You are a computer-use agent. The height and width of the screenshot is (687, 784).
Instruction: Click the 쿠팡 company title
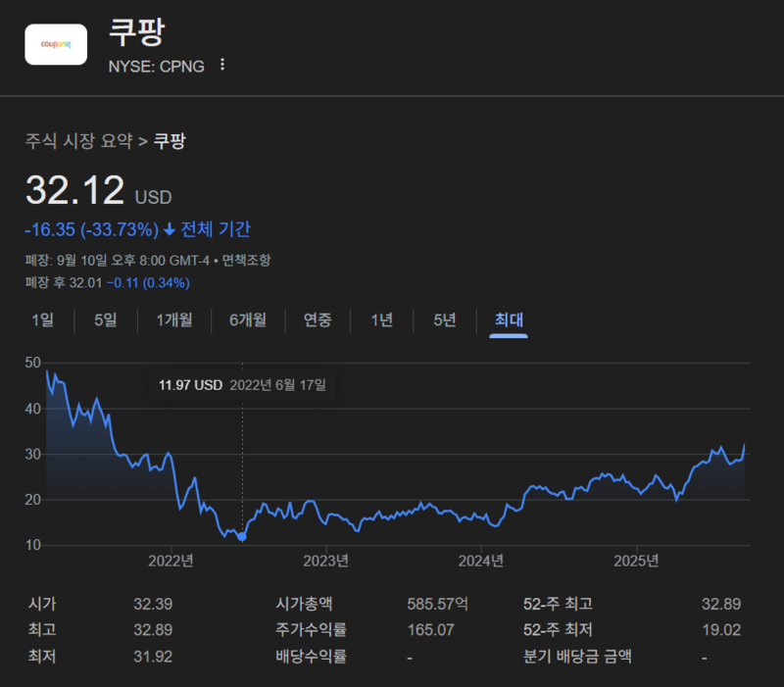(x=136, y=32)
